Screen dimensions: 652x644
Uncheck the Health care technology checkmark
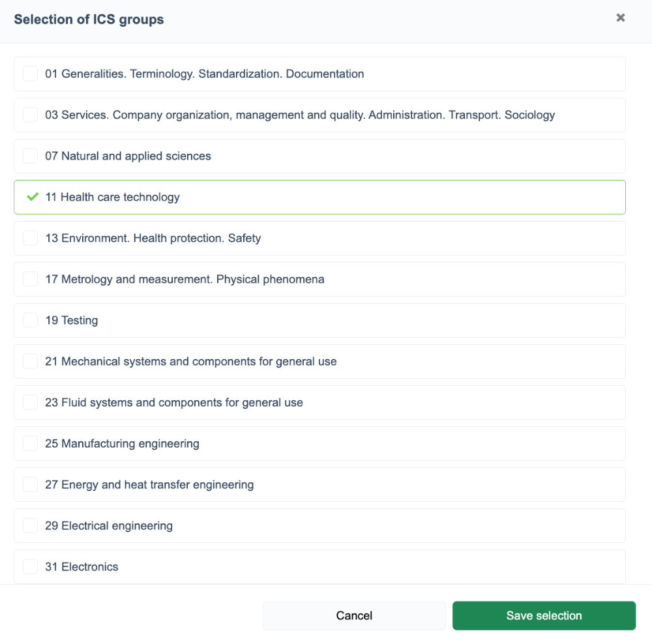[x=33, y=197]
